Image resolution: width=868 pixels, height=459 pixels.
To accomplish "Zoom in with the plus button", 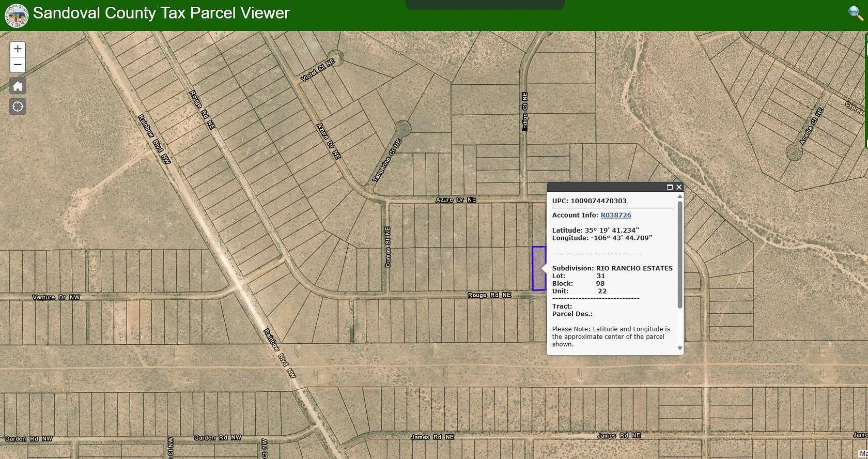I will click(18, 49).
